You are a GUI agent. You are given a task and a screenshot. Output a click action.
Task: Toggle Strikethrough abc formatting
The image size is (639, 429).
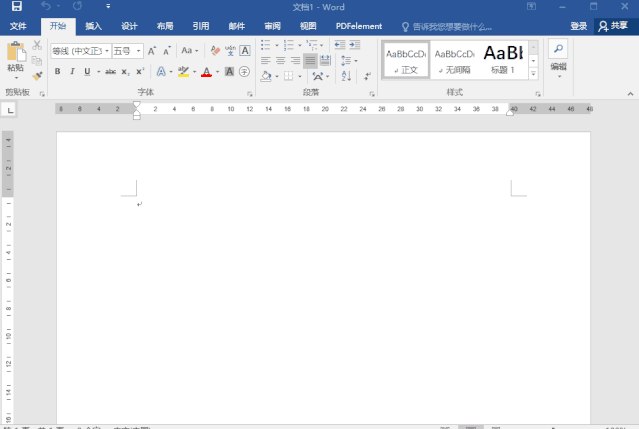click(x=110, y=71)
